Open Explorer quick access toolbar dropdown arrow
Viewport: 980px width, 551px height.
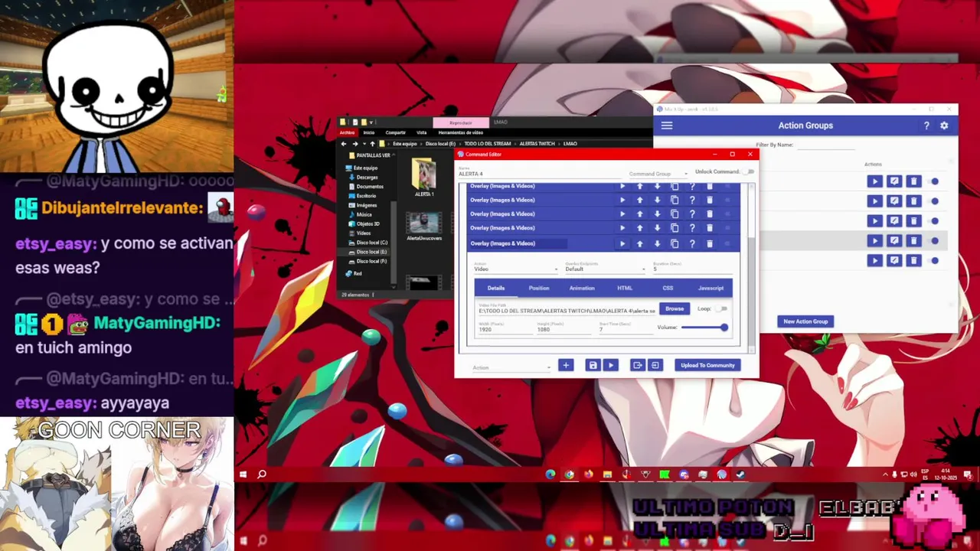click(371, 122)
